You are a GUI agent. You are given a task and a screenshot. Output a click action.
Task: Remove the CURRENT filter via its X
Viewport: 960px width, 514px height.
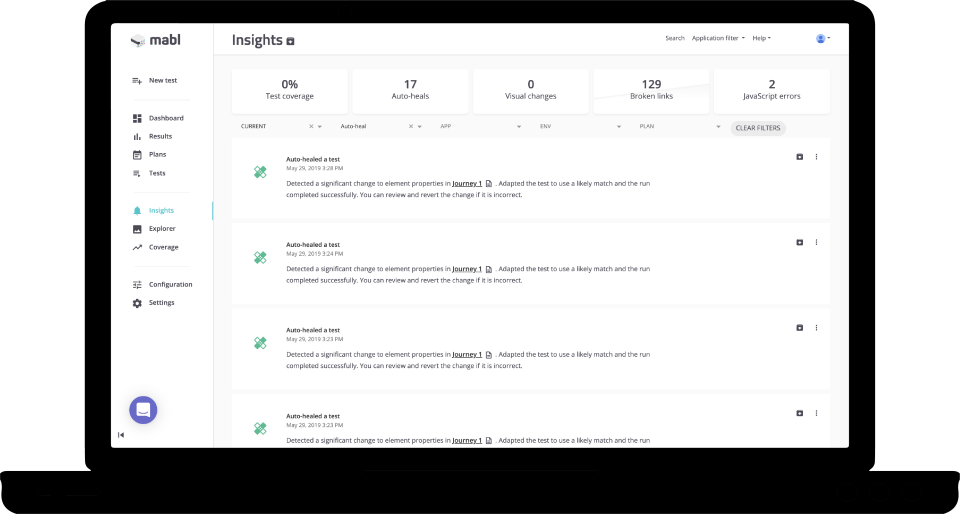(x=311, y=127)
